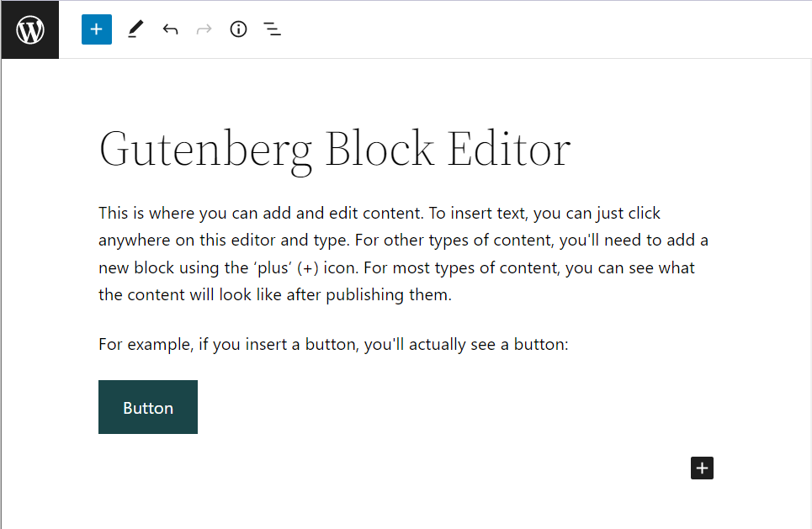Viewport: 812px width, 529px height.
Task: Place cursor in the word Gutenberg of title
Action: pyautogui.click(x=205, y=150)
